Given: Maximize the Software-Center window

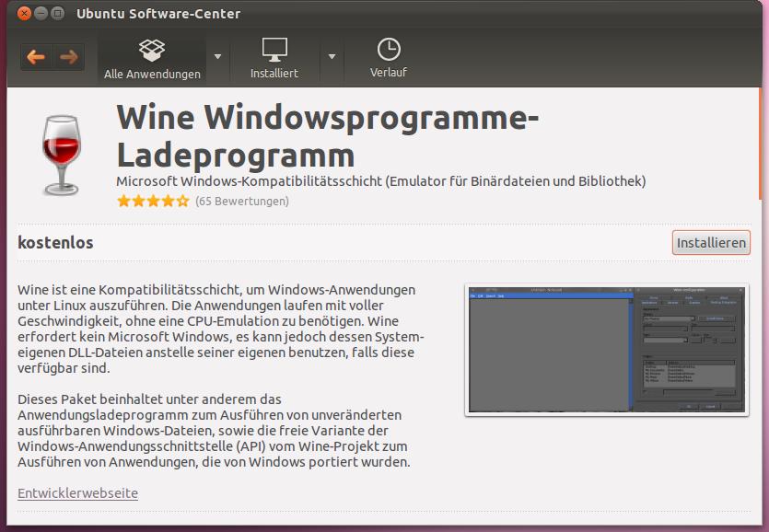Looking at the screenshot, I should [x=57, y=13].
